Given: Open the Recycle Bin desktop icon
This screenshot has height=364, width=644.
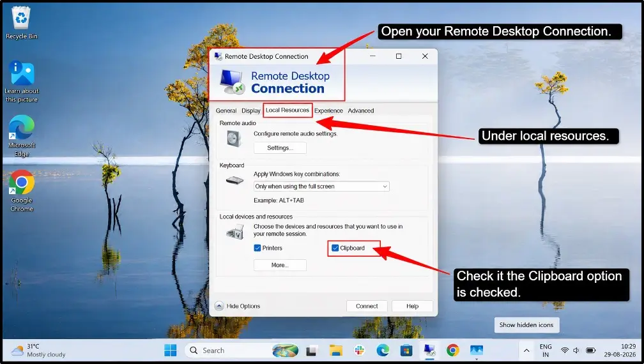Looking at the screenshot, I should pos(21,23).
